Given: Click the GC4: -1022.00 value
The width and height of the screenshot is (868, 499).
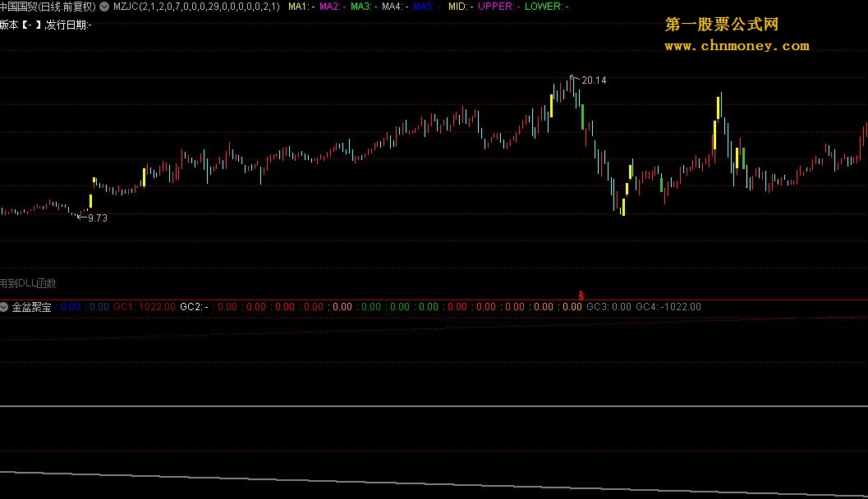Looking at the screenshot, I should [x=668, y=306].
